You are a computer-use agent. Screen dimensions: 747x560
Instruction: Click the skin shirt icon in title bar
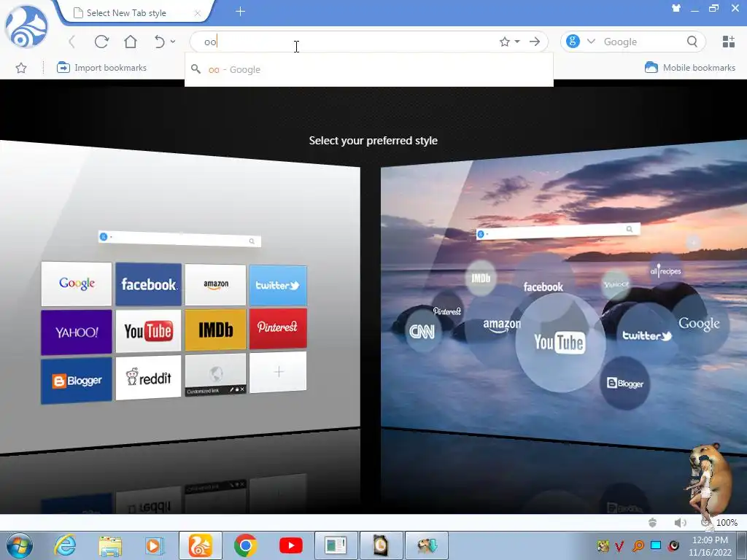[676, 8]
